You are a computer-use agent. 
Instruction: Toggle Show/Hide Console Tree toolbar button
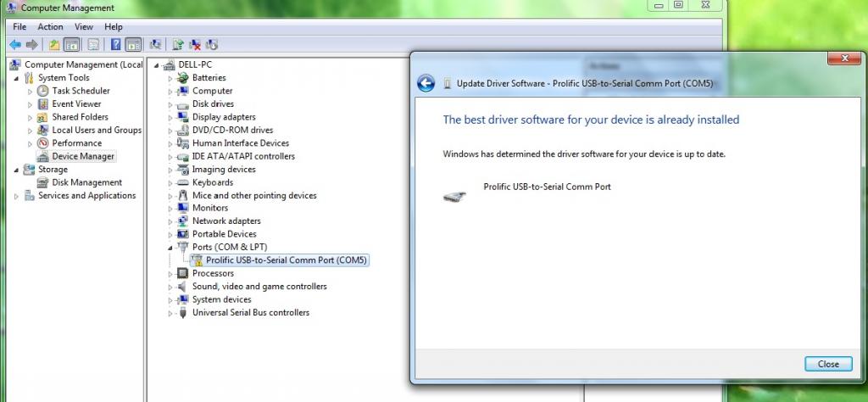(71, 44)
